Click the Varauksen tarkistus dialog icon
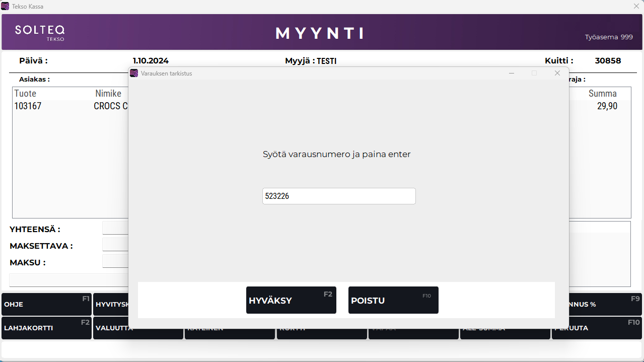The width and height of the screenshot is (644, 362). 134,73
